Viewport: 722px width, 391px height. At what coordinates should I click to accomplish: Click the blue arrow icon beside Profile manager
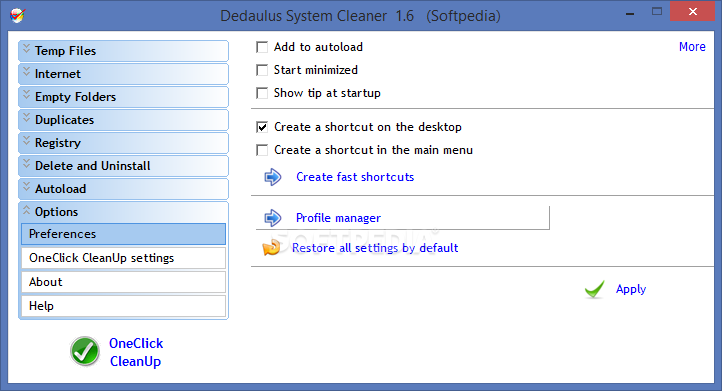[273, 218]
